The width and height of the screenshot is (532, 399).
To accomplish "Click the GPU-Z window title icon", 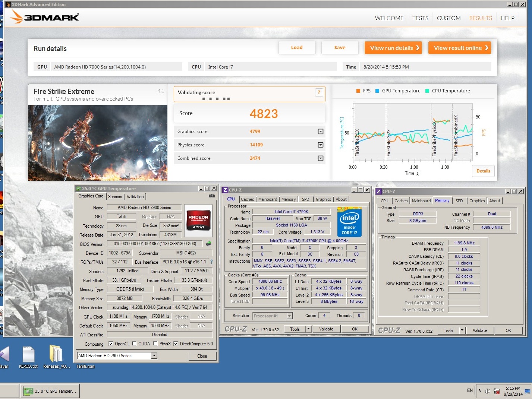I will 78,189.
